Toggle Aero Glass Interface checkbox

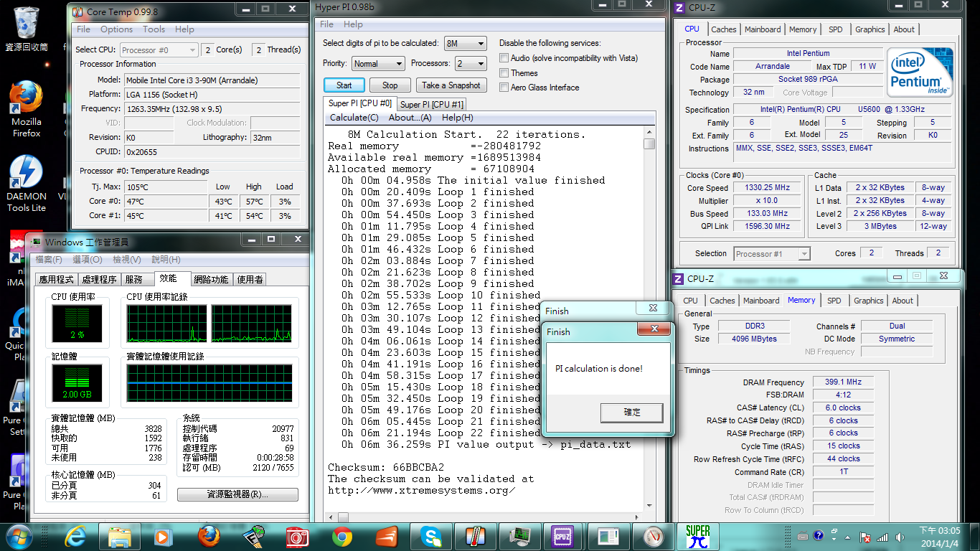tap(504, 88)
